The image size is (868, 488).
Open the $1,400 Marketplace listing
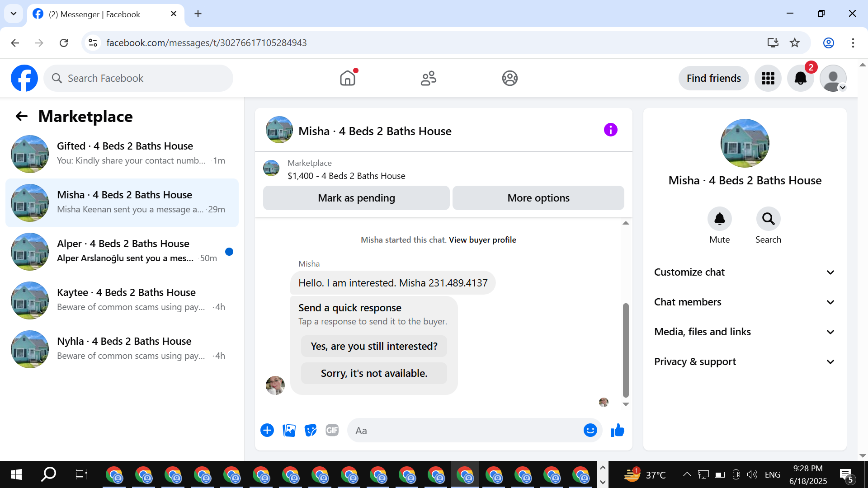[x=346, y=176]
